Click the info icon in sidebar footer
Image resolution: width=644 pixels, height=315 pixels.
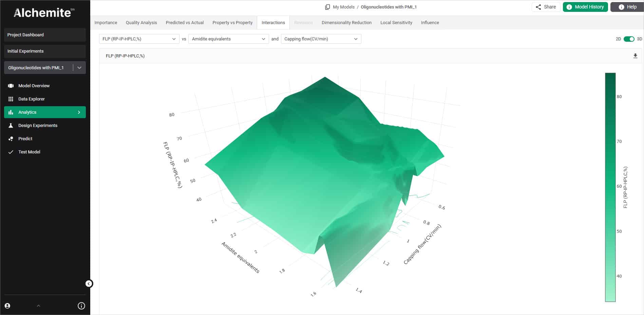point(81,306)
